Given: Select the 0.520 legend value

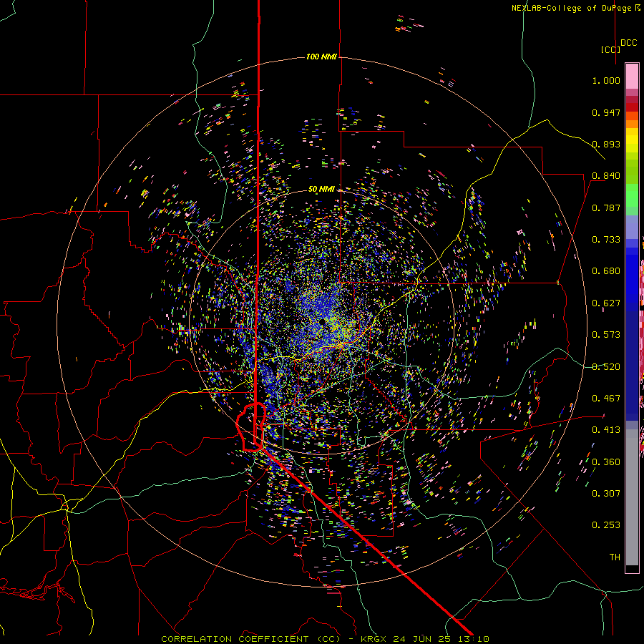Looking at the screenshot, I should tap(606, 367).
